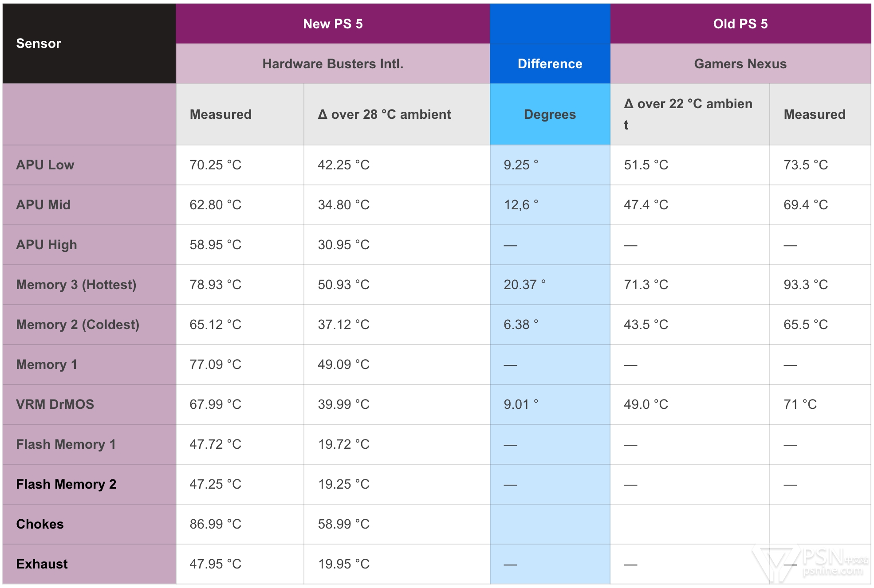Click the 73.5 °C cell
The image size is (874, 588).
820,165
